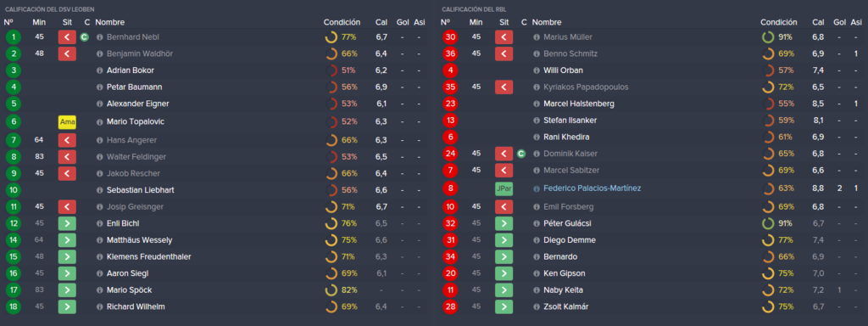The width and height of the screenshot is (868, 326).
Task: Click the info icon next to Willi Orban
Action: click(x=537, y=70)
